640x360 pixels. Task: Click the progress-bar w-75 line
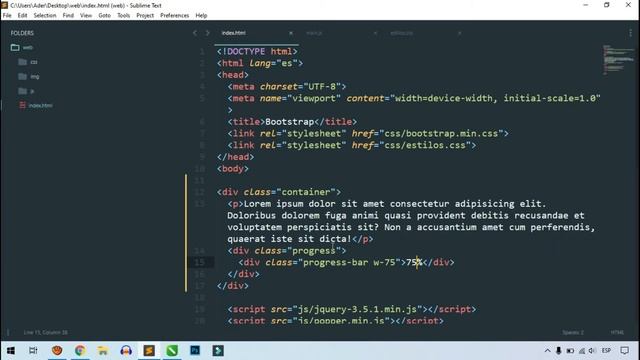click(x=347, y=262)
